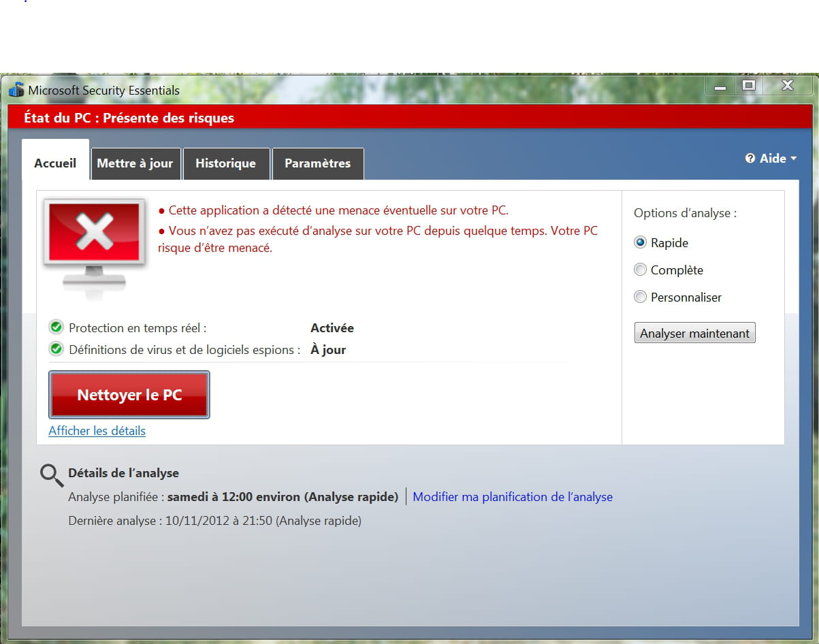Click the 'Options d'analyse' heading
The width and height of the screenshot is (819, 644).
pos(685,213)
